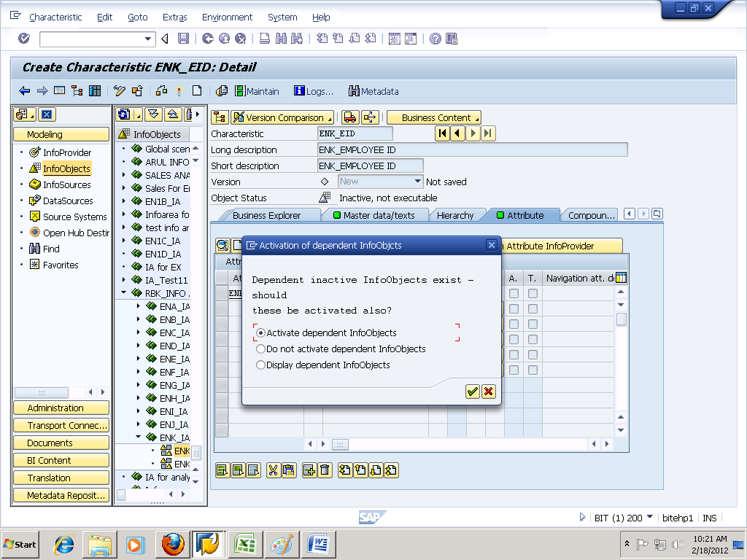Tick third row checkbox in A. column

(x=514, y=324)
